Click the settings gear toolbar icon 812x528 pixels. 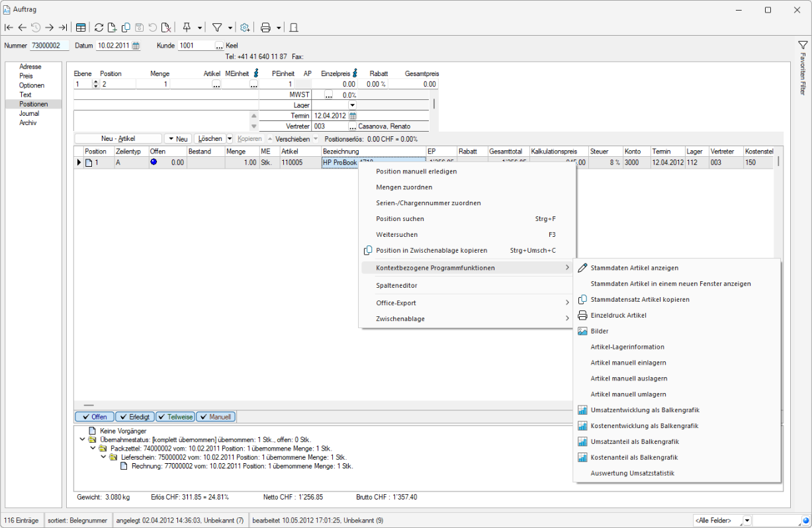click(245, 28)
